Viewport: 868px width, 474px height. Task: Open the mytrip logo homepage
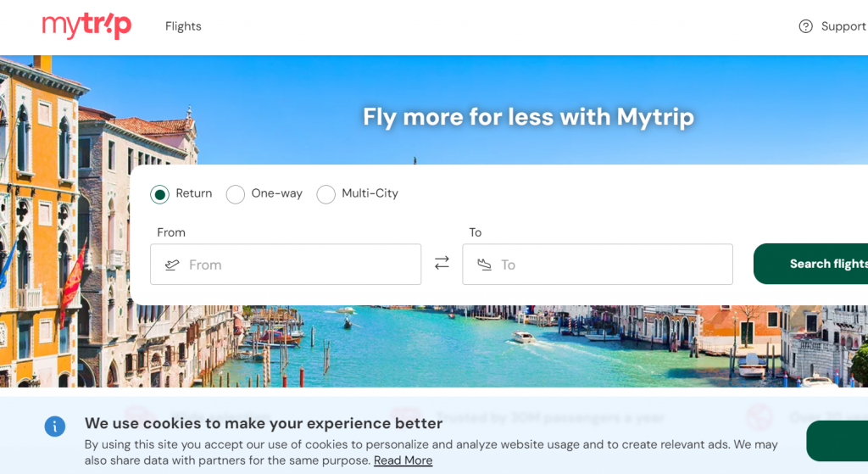[87, 26]
